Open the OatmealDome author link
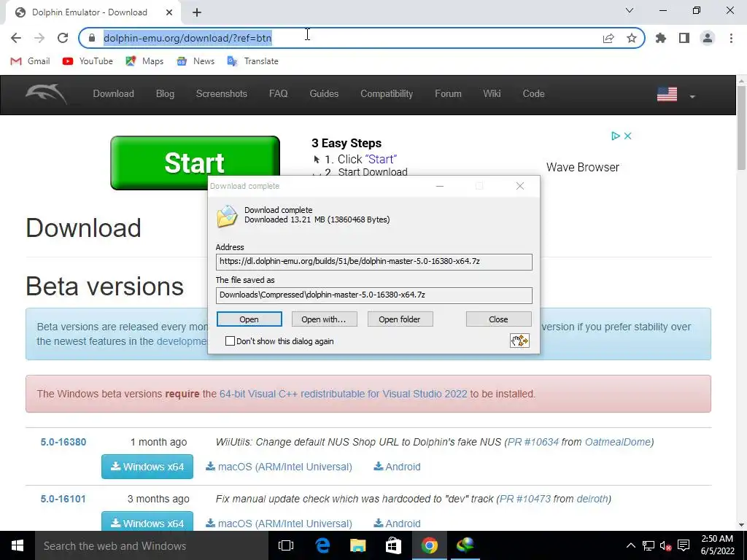 click(617, 442)
